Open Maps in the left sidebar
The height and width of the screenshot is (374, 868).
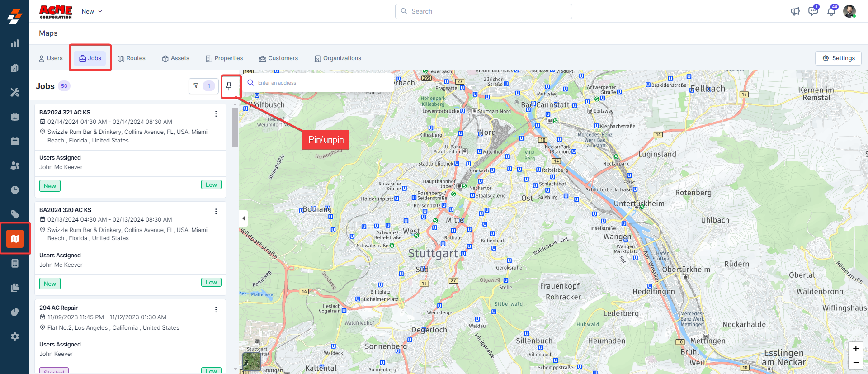pos(15,238)
